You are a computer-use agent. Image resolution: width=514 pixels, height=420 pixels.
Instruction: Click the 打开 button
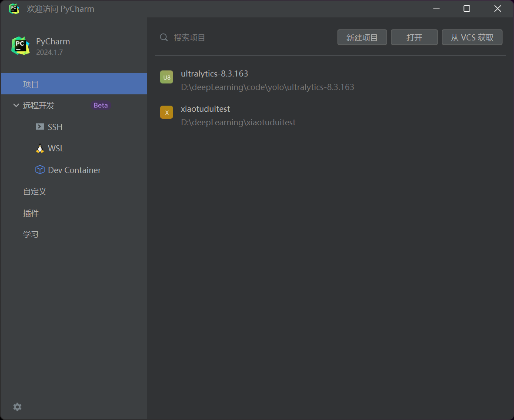pyautogui.click(x=414, y=37)
